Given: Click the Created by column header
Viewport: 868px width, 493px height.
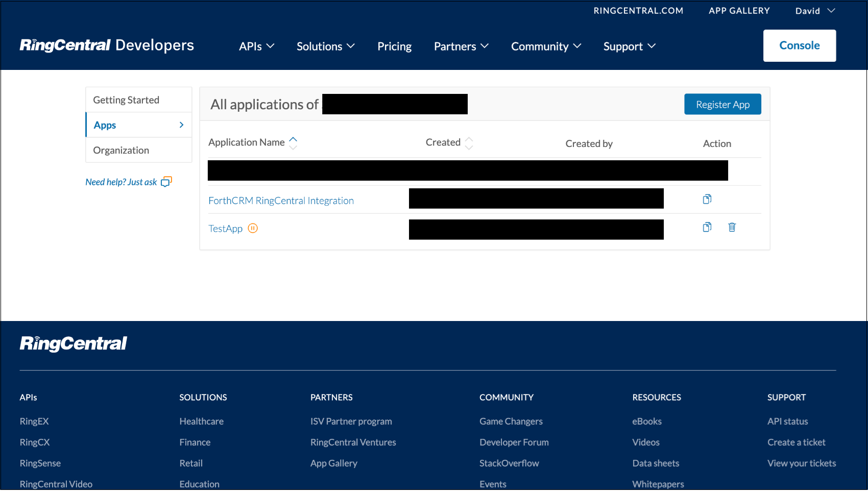Looking at the screenshot, I should 589,143.
